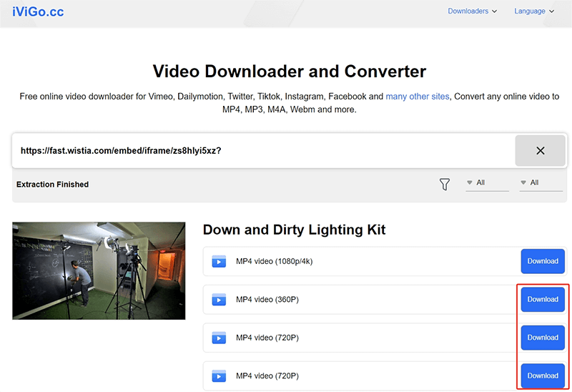Click the video icon beside 1080p/4k
The image size is (572, 392).
pyautogui.click(x=219, y=261)
